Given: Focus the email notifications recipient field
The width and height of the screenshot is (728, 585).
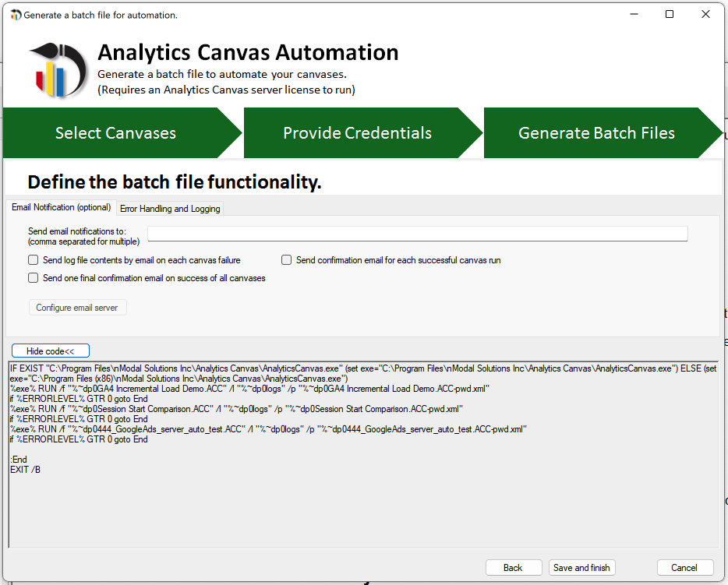Looking at the screenshot, I should point(418,234).
